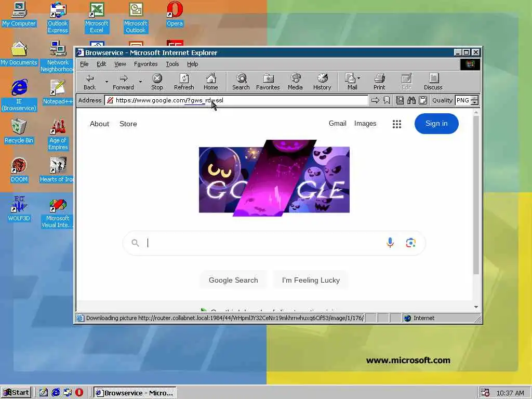This screenshot has height=399, width=532.
Task: Click the Browservice taskbar window button
Action: click(x=135, y=393)
